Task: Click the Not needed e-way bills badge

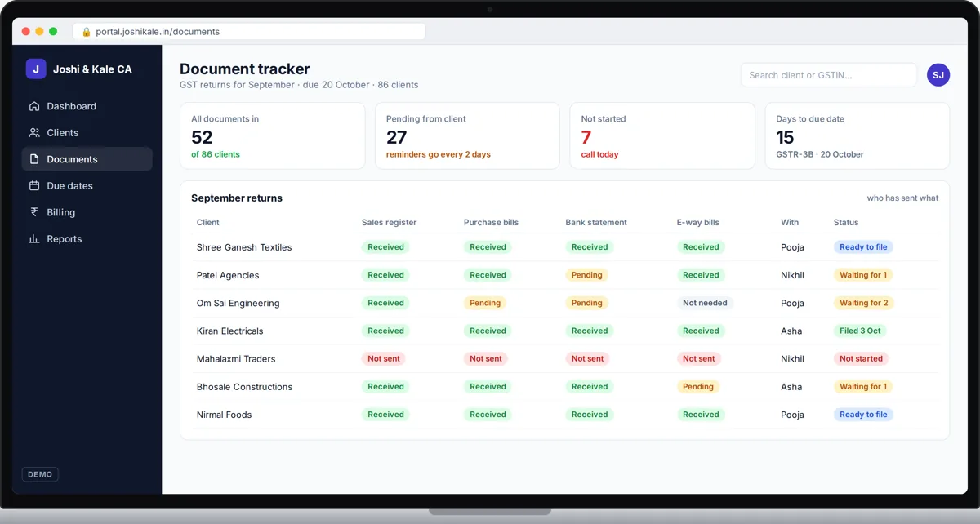Action: (705, 303)
